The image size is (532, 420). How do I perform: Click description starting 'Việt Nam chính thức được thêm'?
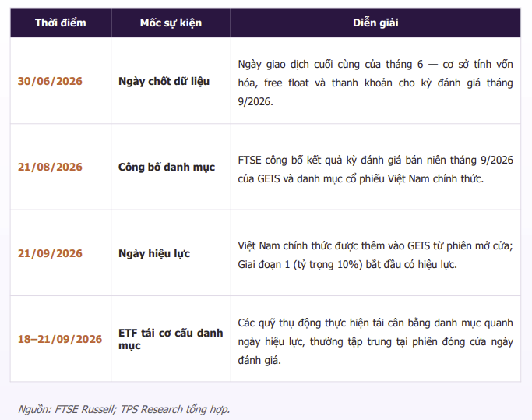pos(375,255)
